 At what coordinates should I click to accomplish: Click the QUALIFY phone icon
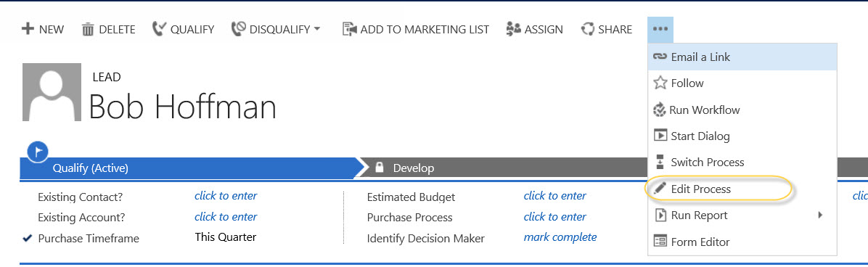coord(160,29)
